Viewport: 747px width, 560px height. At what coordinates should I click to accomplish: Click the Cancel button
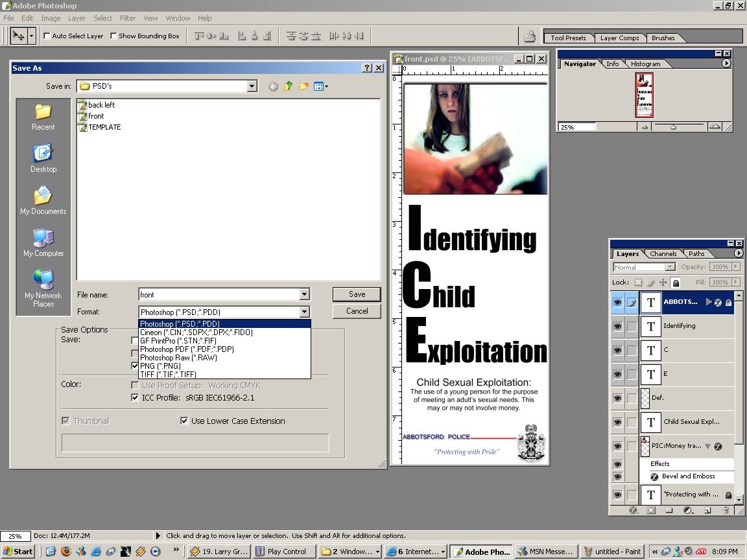pos(357,311)
